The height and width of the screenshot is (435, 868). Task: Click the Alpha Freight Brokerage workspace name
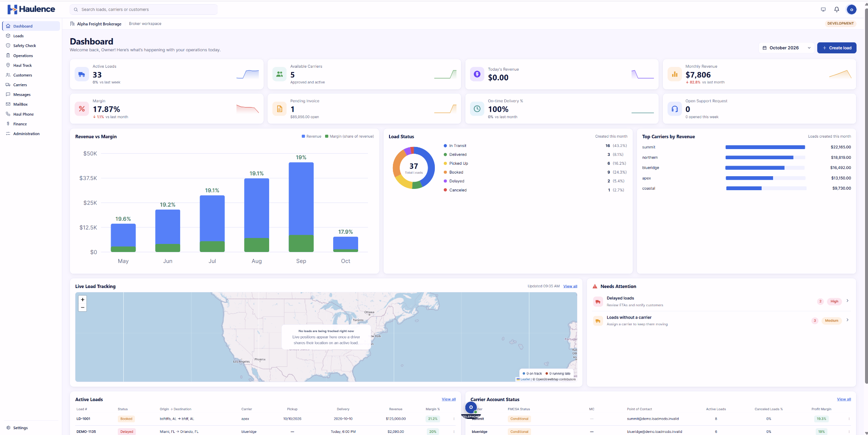99,24
